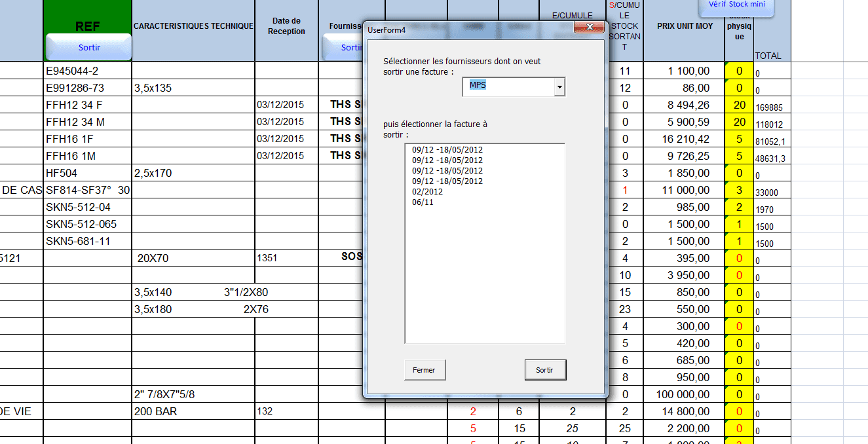Select the 3,5x135 characteristics cell
This screenshot has height=444, width=868.
[x=193, y=88]
